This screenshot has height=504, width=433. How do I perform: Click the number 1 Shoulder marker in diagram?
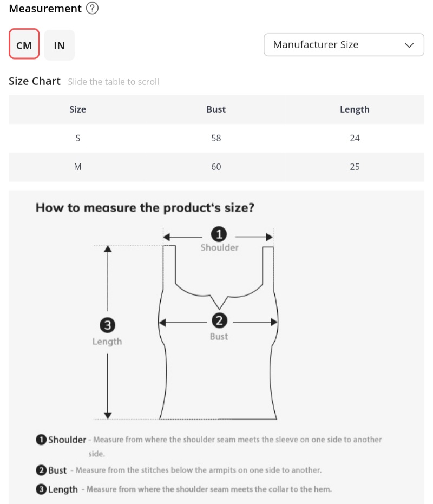point(219,234)
